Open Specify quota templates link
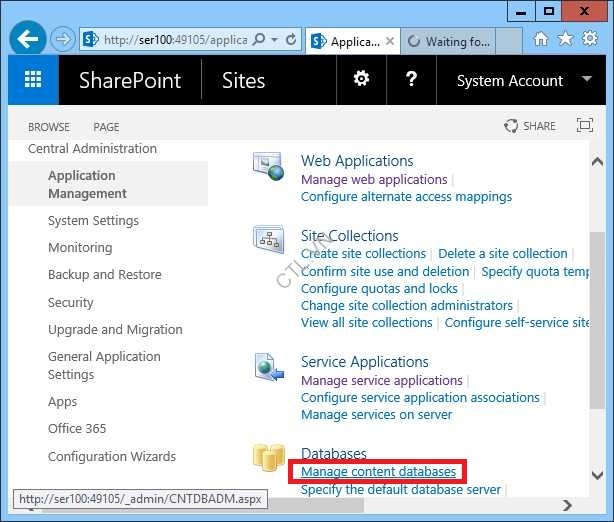Viewport: 614px width, 522px height. (x=535, y=272)
